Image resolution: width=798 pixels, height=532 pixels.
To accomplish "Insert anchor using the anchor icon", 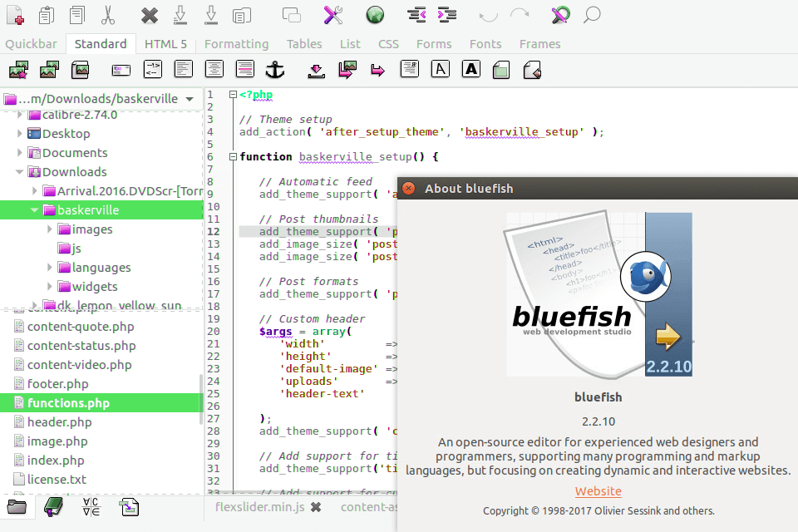I will (275, 70).
